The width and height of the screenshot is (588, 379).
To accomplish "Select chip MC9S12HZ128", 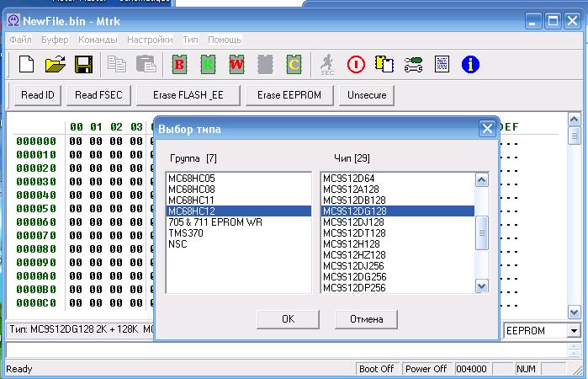I will pyautogui.click(x=398, y=255).
